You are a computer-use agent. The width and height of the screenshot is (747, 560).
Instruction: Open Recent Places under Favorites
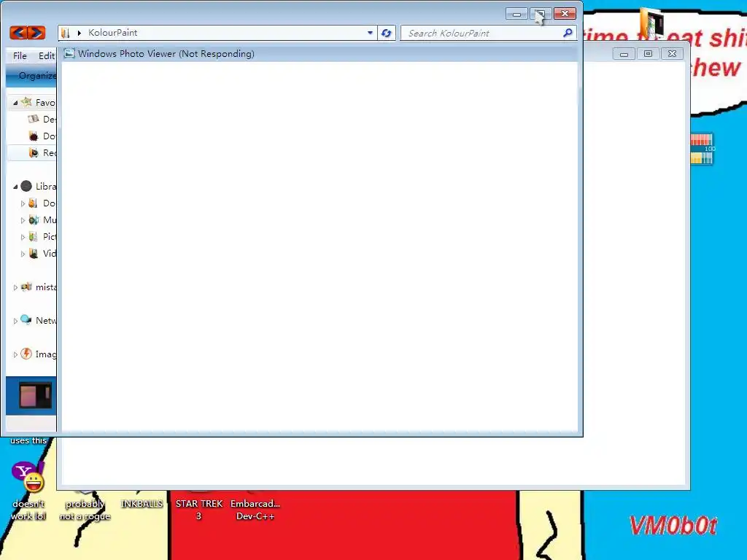(42, 153)
